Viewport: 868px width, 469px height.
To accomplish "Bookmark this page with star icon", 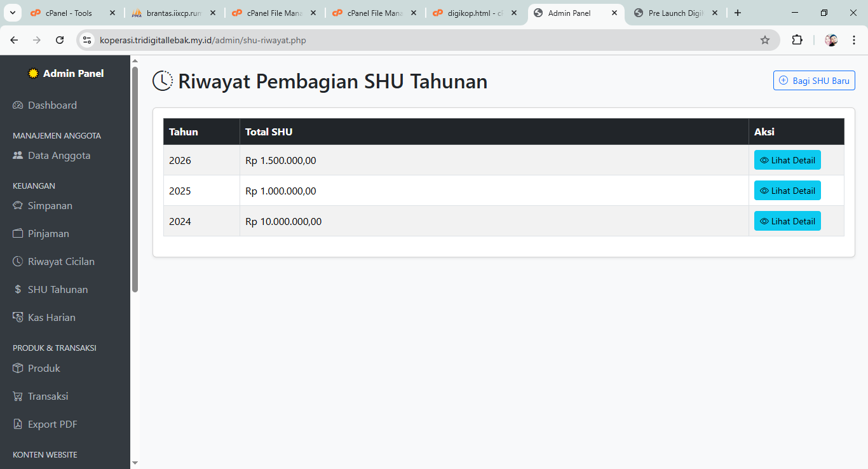I will pyautogui.click(x=765, y=40).
